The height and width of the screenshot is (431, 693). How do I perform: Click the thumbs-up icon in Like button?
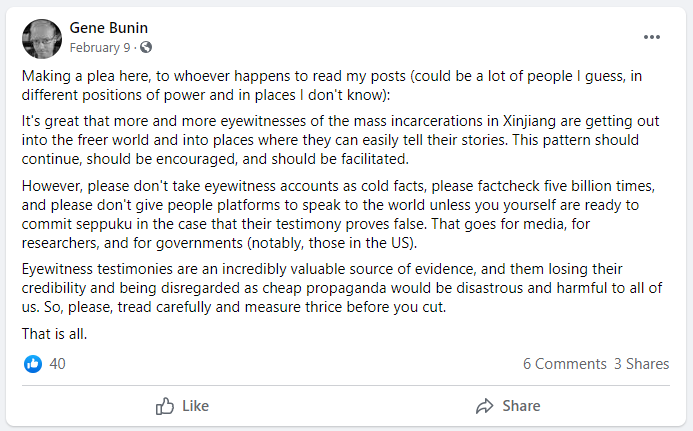pyautogui.click(x=166, y=406)
